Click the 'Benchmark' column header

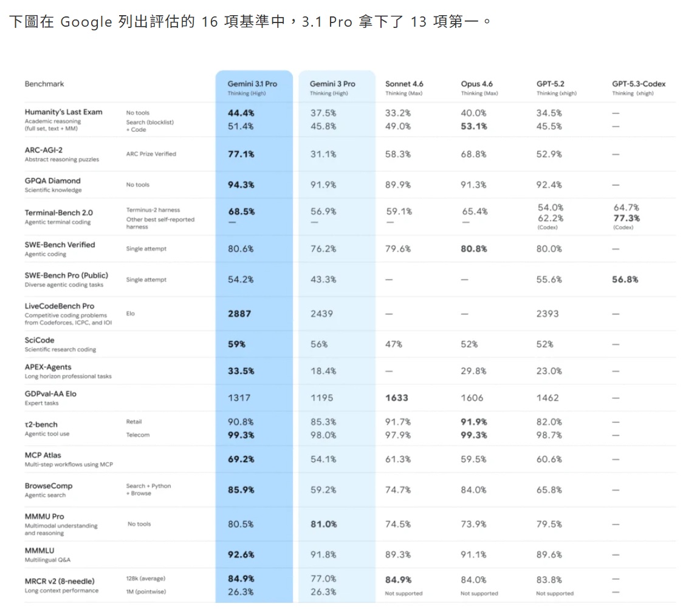pos(44,84)
